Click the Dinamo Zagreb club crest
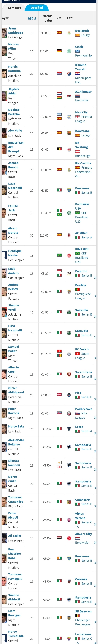This screenshot has height=644, width=98. coord(69,73)
